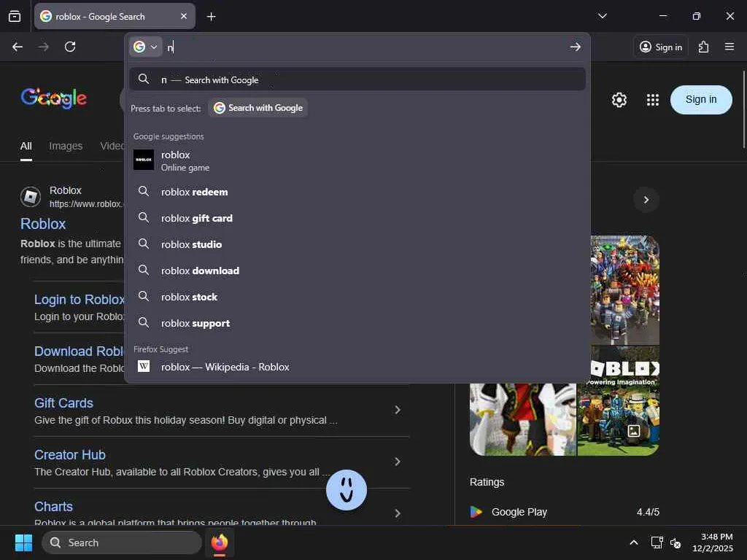Click the blue Google Sign in button
The image size is (747, 560).
pyautogui.click(x=701, y=99)
